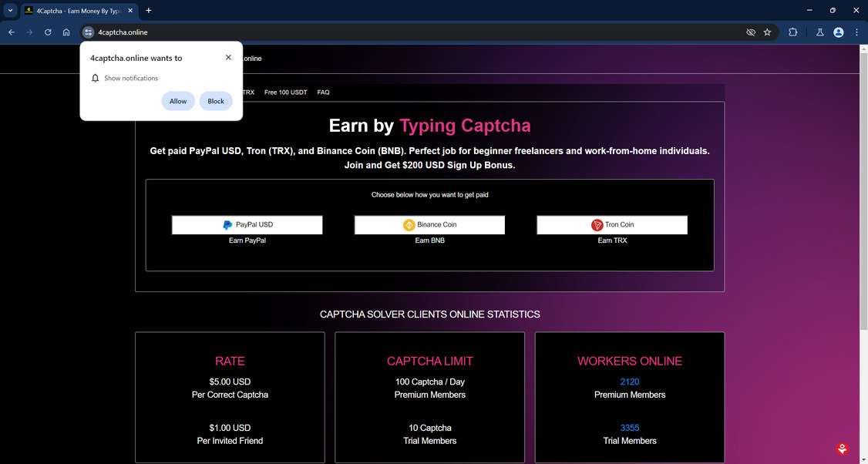The image size is (868, 464).
Task: Open the browser profile avatar icon
Action: pos(838,32)
